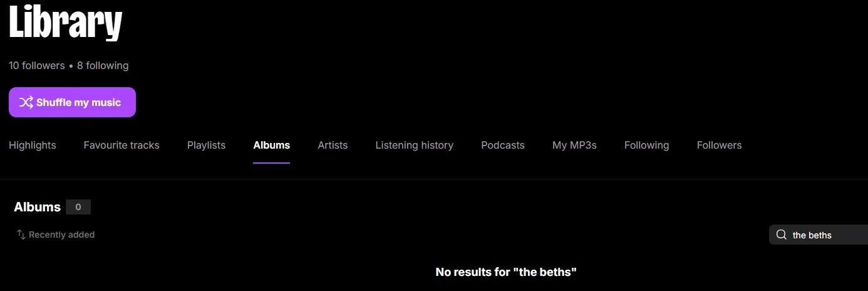Click the shuffle arrows icon in purple button
Image resolution: width=868 pixels, height=291 pixels.
(x=26, y=102)
